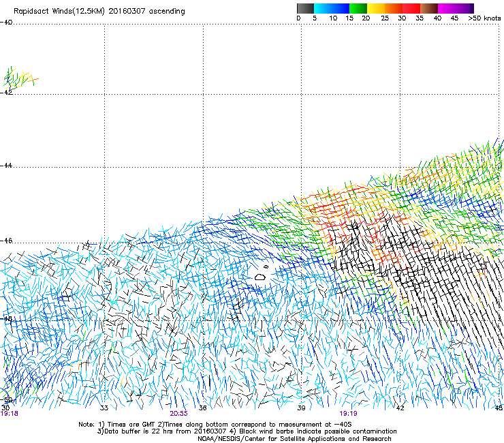Click the latitude label '-46'

(x=6, y=241)
